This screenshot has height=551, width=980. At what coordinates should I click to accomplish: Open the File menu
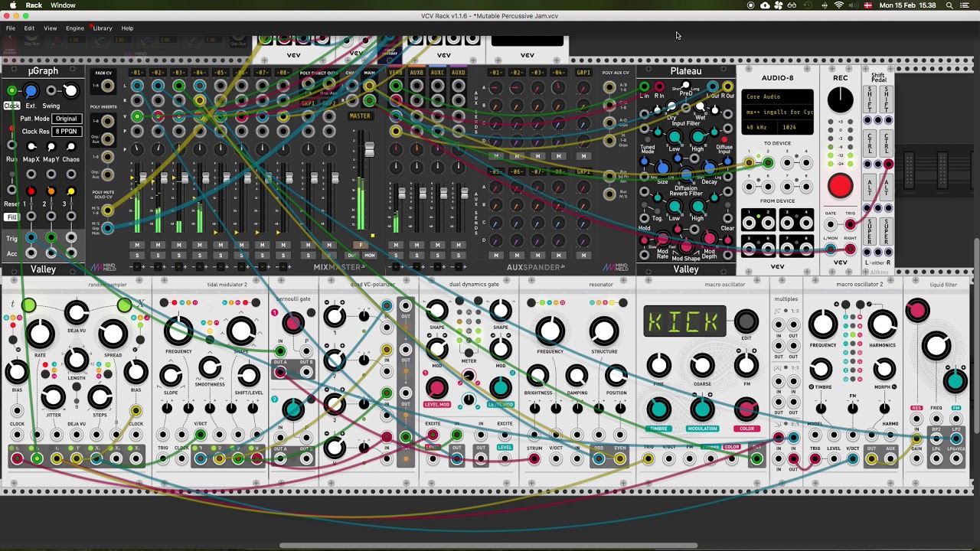pos(11,28)
